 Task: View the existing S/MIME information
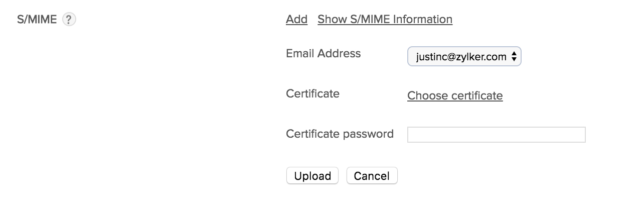pyautogui.click(x=385, y=19)
